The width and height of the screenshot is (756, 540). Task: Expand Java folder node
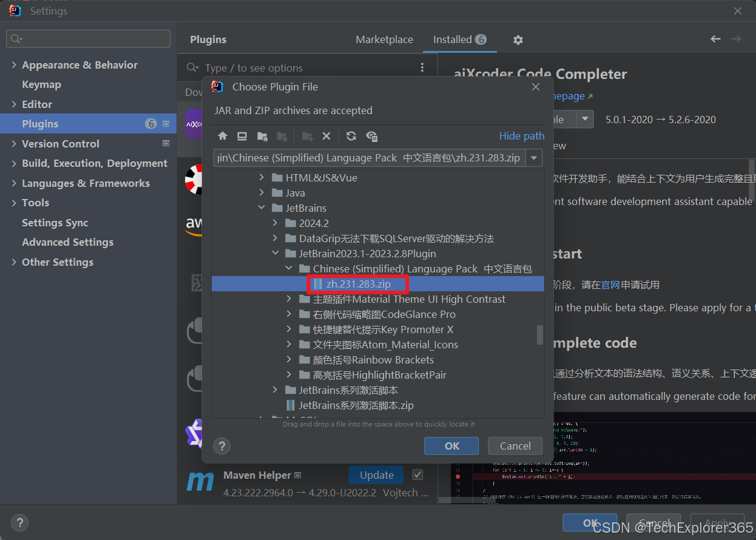(262, 193)
